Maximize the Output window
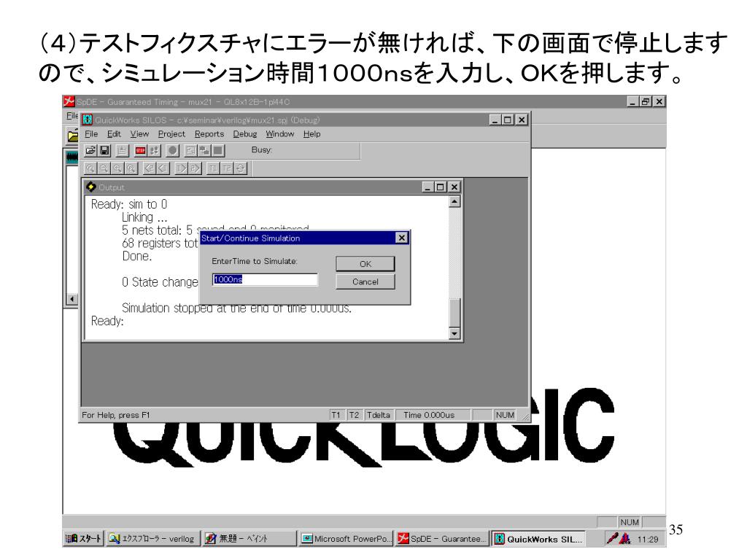The width and height of the screenshot is (747, 560). (441, 187)
